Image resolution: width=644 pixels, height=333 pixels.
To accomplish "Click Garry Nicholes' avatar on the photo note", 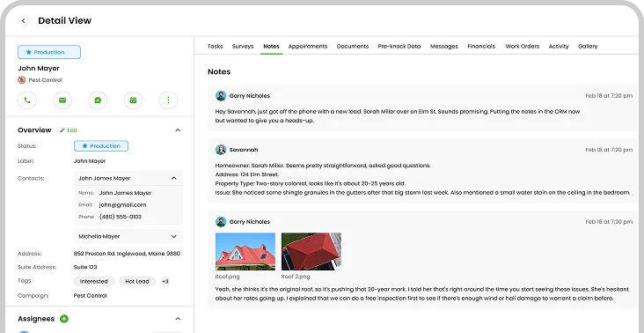I will pos(221,222).
